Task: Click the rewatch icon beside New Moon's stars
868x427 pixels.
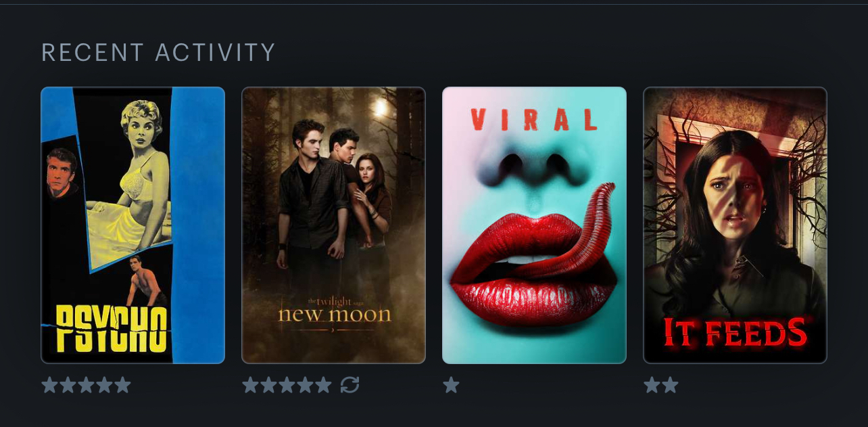Action: 349,385
